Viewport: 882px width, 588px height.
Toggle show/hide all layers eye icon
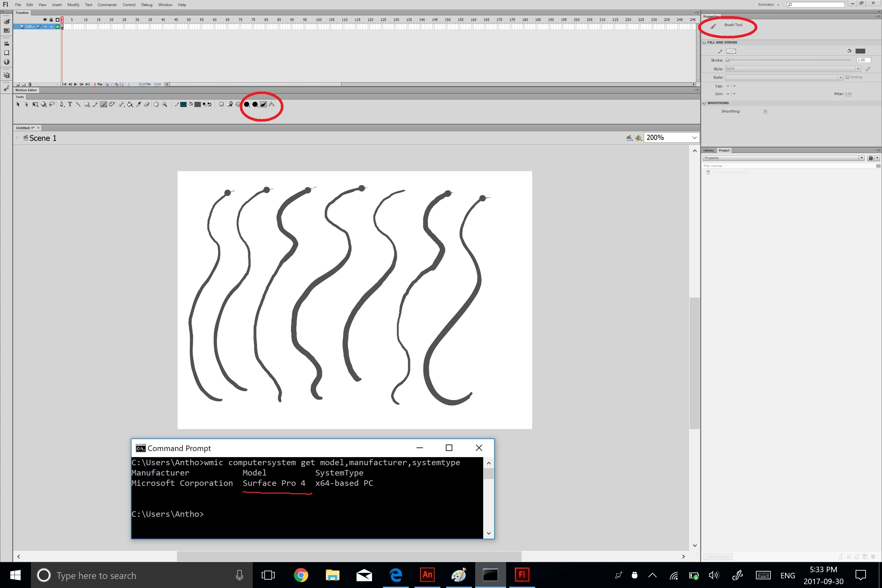45,19
